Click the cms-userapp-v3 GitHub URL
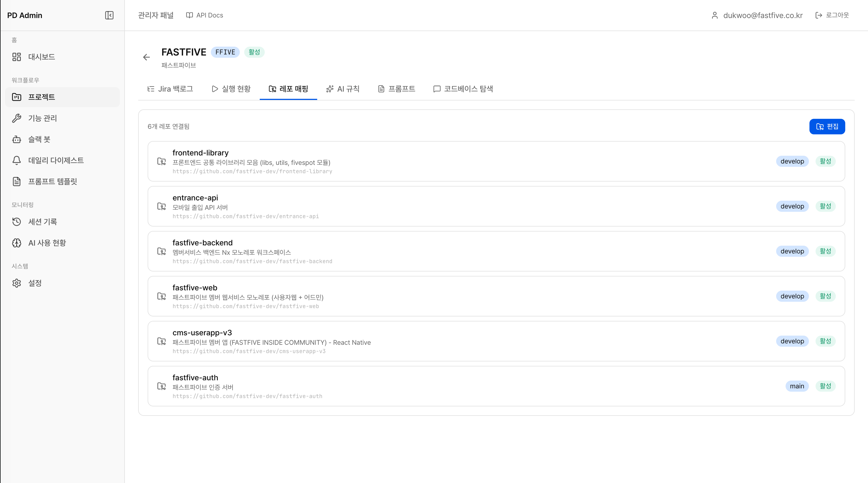The height and width of the screenshot is (483, 868). [x=249, y=351]
